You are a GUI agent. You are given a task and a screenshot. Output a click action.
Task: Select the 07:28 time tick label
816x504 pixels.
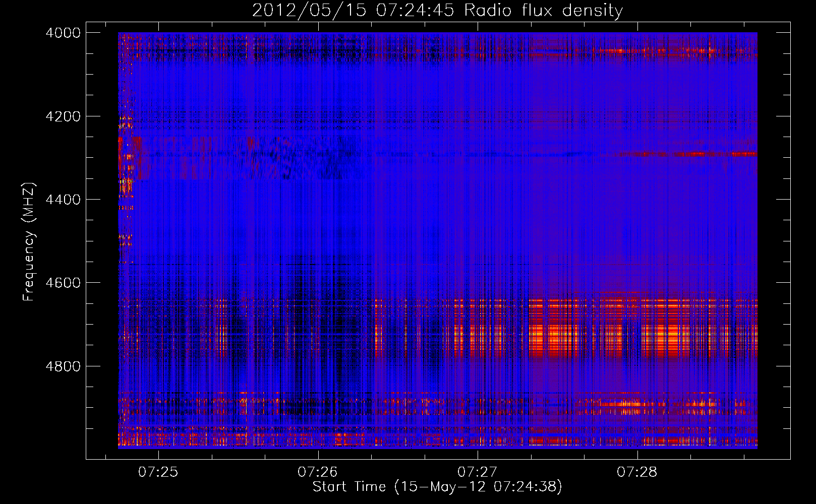637,472
